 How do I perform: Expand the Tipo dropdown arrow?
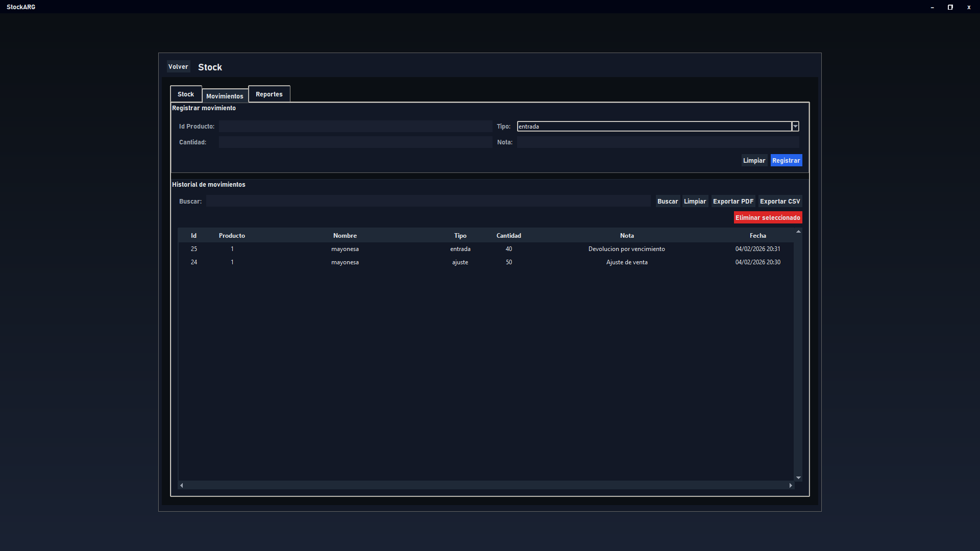pyautogui.click(x=795, y=127)
